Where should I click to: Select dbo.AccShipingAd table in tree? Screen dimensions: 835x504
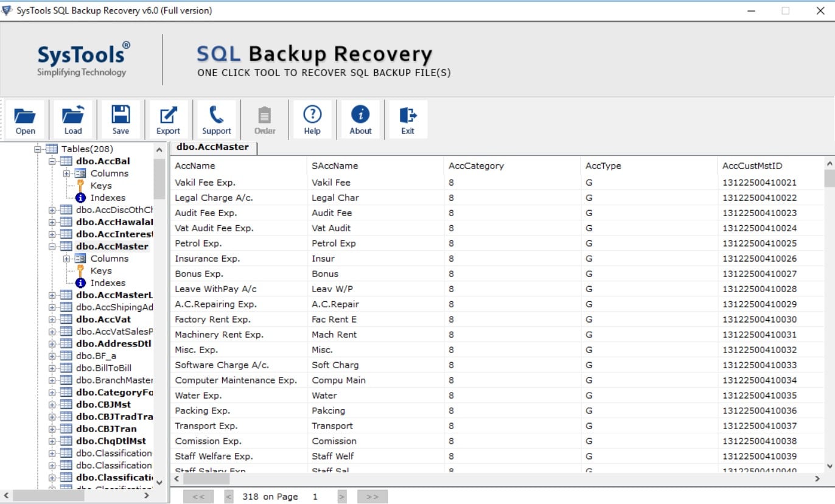tap(114, 307)
